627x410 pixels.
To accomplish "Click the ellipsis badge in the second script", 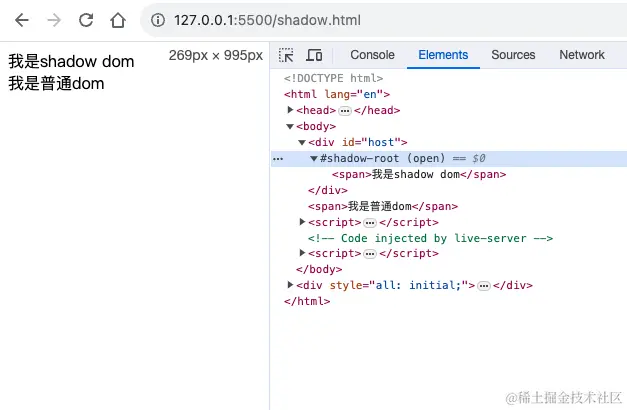I will point(370,254).
